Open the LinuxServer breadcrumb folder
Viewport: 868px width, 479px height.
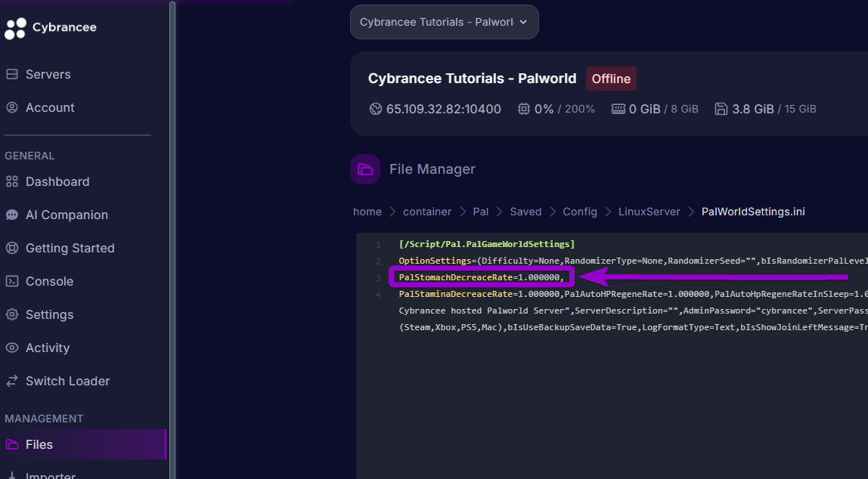click(649, 212)
